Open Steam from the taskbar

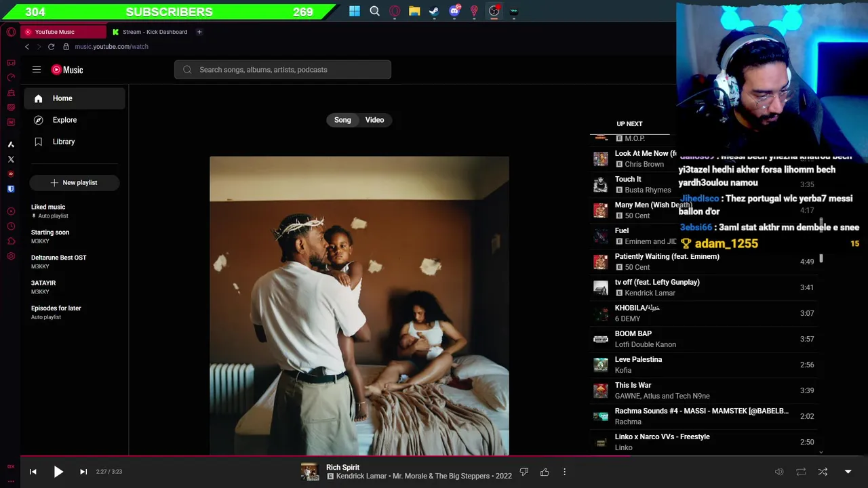point(434,12)
